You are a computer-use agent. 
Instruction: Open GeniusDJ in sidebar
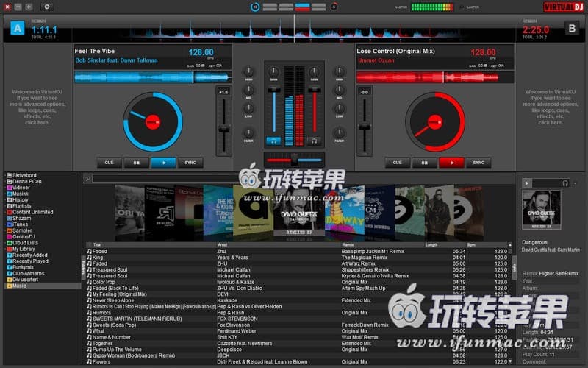click(x=24, y=236)
